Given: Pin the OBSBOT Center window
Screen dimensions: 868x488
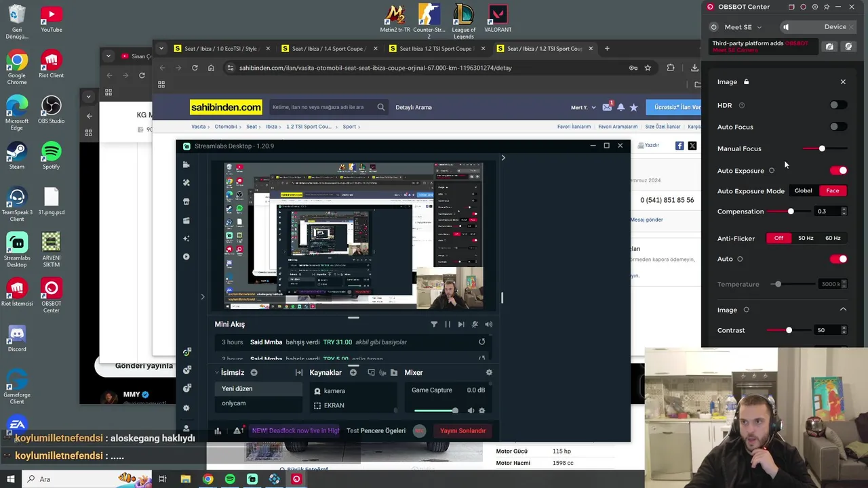Looking at the screenshot, I should (826, 7).
